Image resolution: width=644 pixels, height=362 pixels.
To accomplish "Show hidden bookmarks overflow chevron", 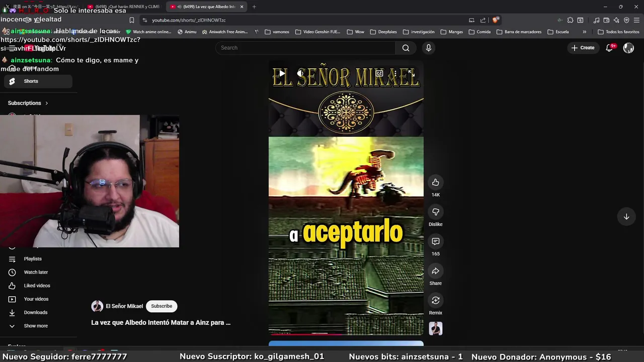I will 584,32.
